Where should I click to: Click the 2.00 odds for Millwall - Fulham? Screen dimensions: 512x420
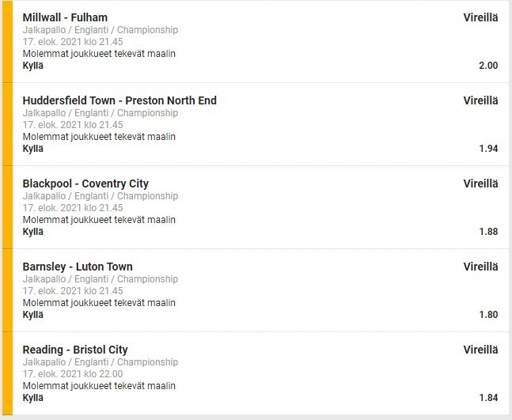pyautogui.click(x=488, y=66)
